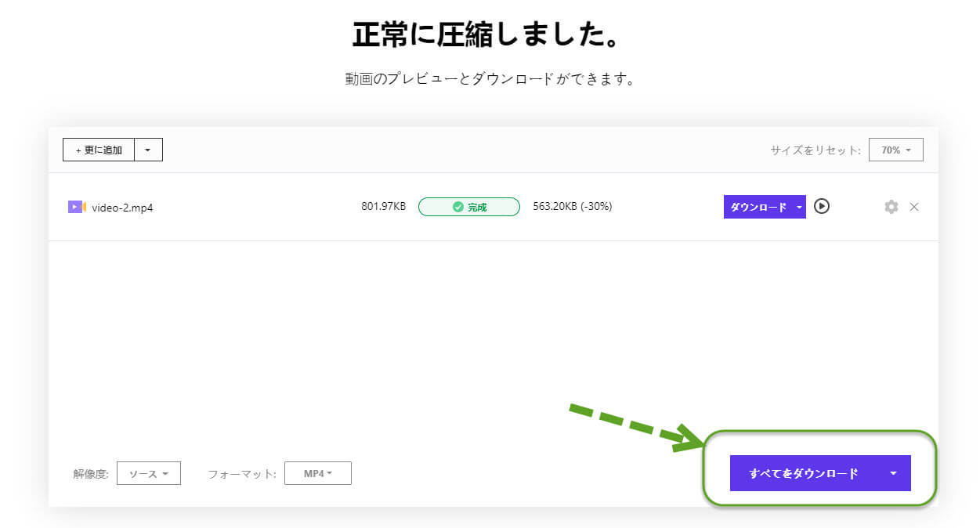
Task: Click the purple video file icon
Action: [76, 207]
